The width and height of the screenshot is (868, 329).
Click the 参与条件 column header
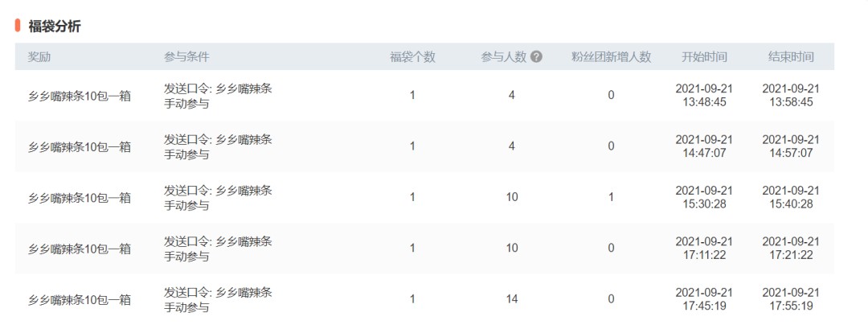[186, 56]
